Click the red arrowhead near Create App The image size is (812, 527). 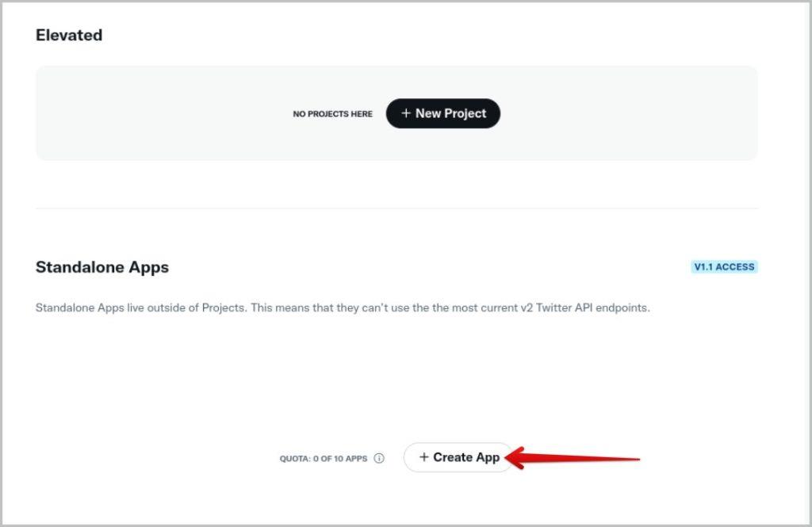(515, 458)
